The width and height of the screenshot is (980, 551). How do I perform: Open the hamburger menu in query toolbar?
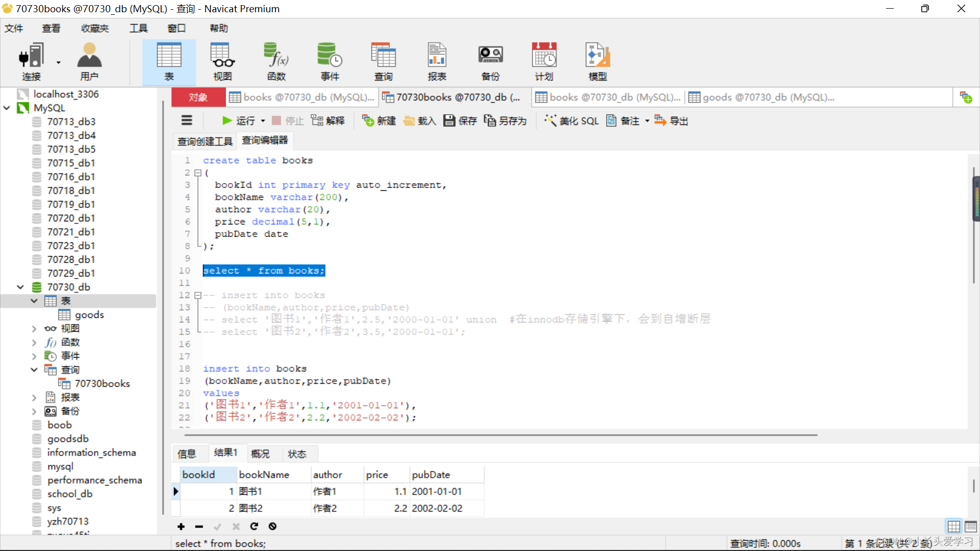(187, 120)
